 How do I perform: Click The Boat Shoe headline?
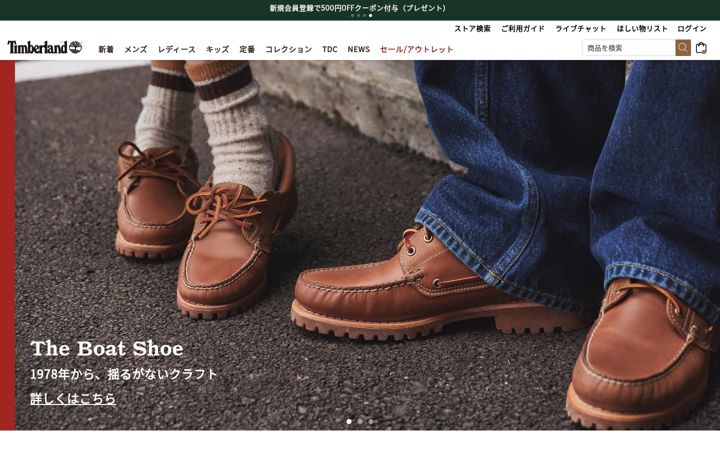coord(107,349)
